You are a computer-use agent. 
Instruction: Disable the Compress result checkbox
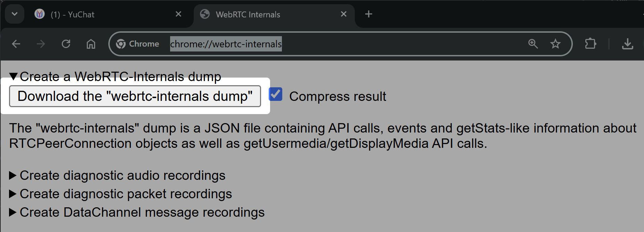[x=275, y=94]
